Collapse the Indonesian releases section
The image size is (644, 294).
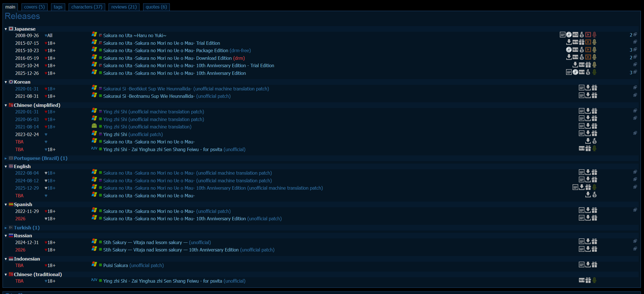(x=6, y=259)
